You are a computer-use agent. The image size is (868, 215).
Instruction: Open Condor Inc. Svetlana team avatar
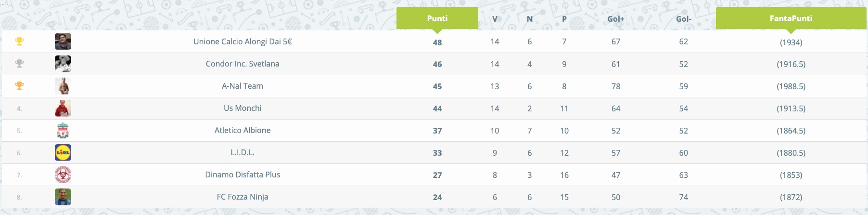point(63,64)
